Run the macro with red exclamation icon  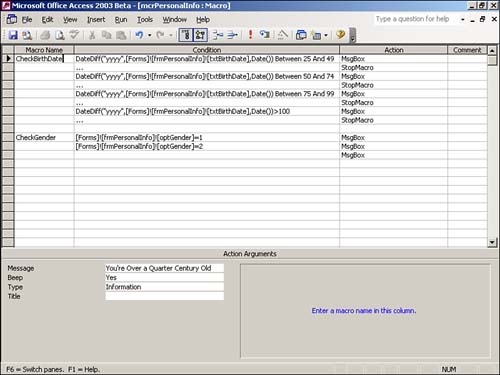point(250,35)
